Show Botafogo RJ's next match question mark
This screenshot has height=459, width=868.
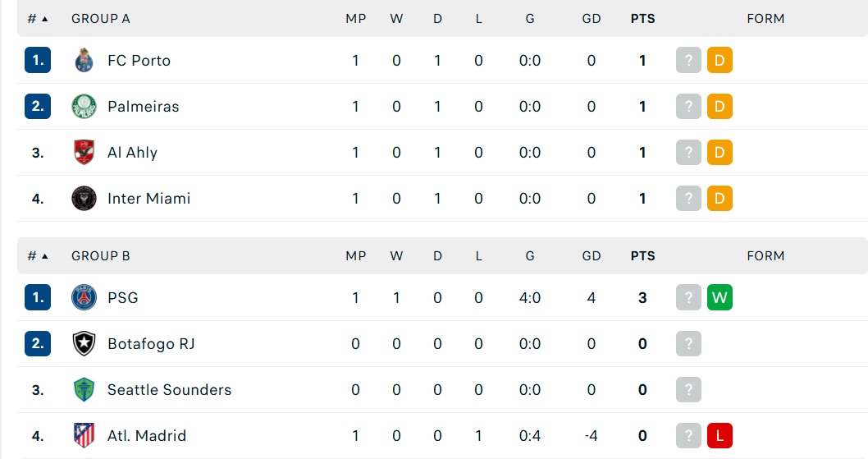[688, 344]
